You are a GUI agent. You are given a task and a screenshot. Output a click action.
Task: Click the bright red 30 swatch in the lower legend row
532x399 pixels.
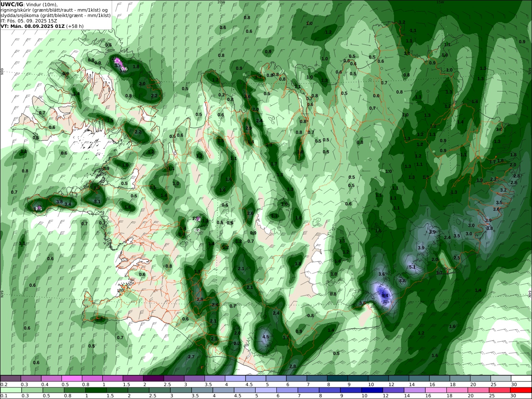coord(521,390)
